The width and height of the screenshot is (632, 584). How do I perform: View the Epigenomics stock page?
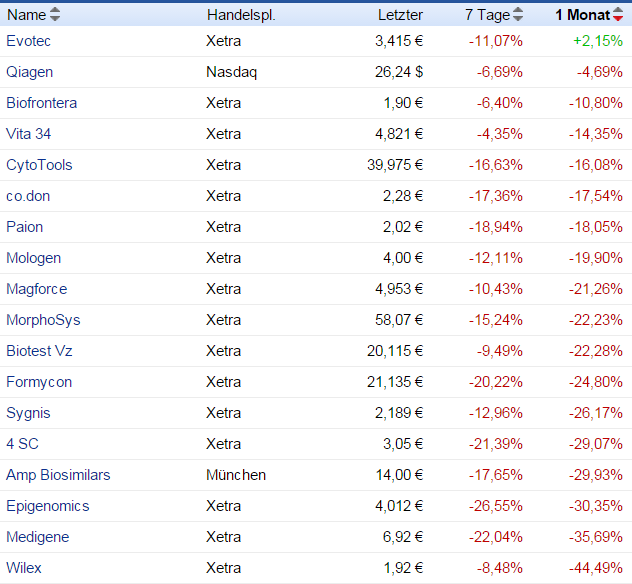pyautogui.click(x=48, y=506)
